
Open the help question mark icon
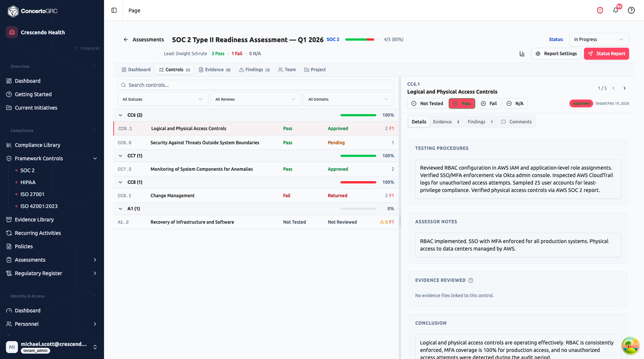coord(631,10)
